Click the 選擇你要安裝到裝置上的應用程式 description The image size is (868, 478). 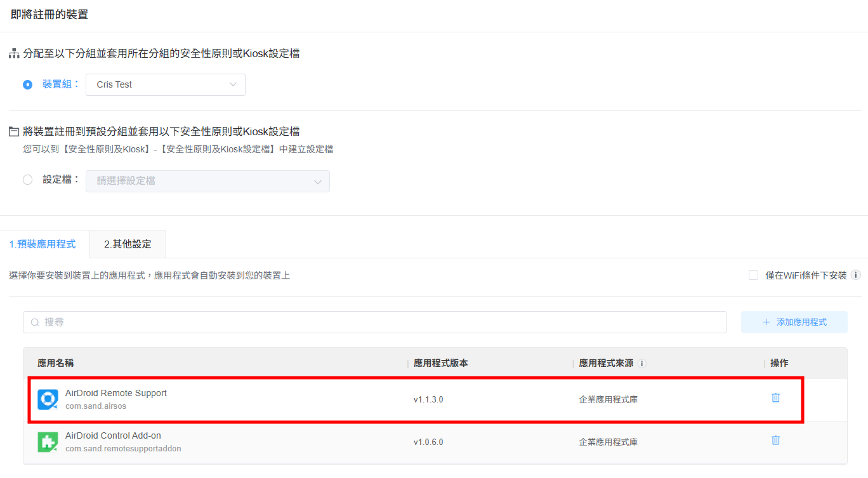tap(150, 276)
